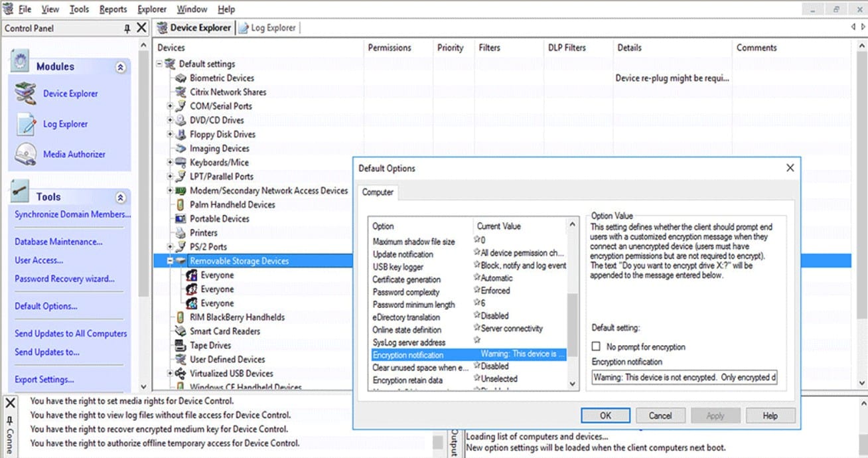The width and height of the screenshot is (868, 458).
Task: Click Cancel in Default Options dialog
Action: pos(660,416)
